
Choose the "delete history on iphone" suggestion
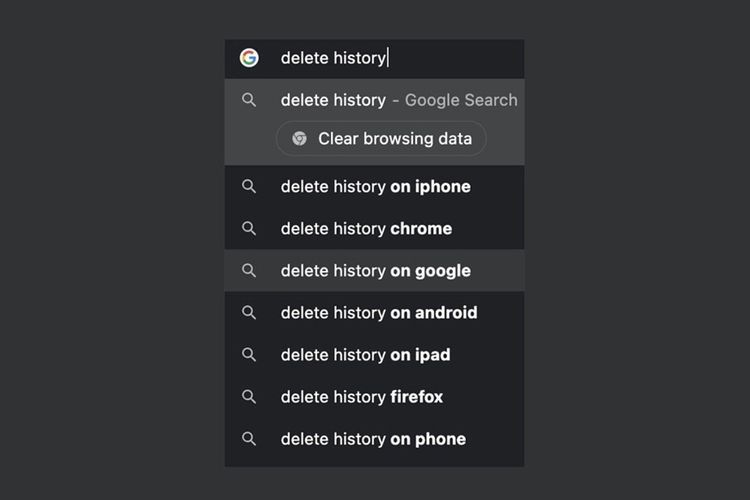pos(375,186)
